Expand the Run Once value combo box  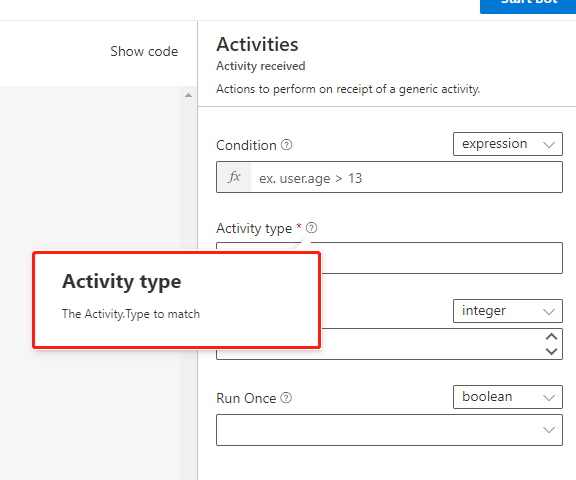click(389, 430)
